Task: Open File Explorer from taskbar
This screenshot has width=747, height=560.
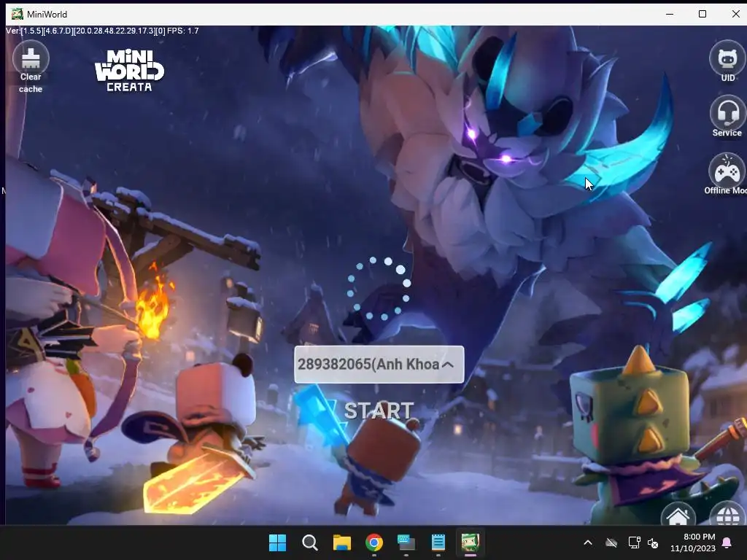Action: [341, 542]
